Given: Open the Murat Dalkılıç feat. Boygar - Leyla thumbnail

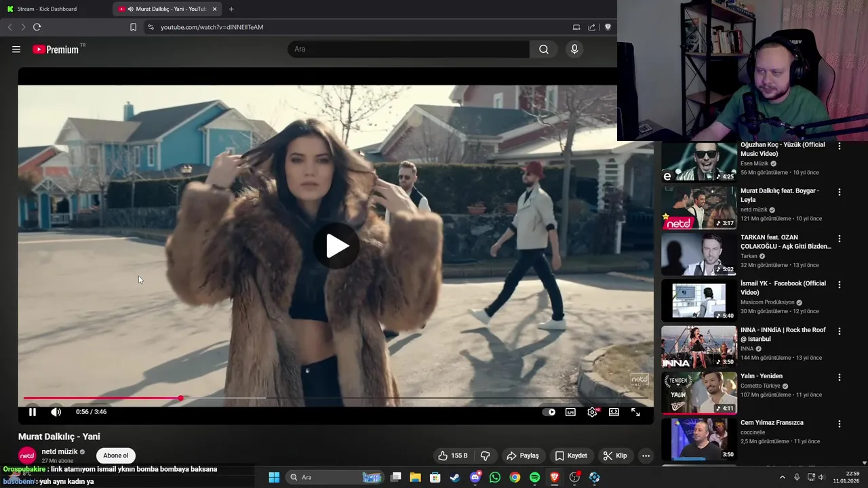Looking at the screenshot, I should pos(699,207).
